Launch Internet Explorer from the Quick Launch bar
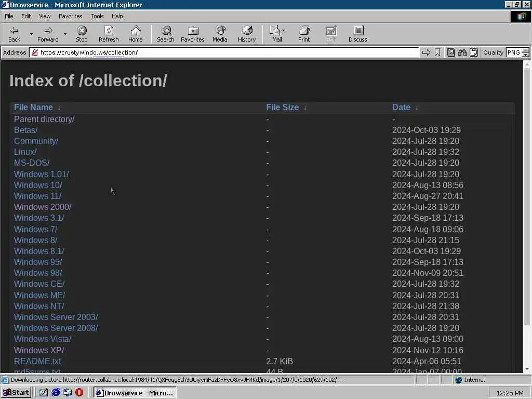Image resolution: width=532 pixels, height=399 pixels. tap(56, 393)
